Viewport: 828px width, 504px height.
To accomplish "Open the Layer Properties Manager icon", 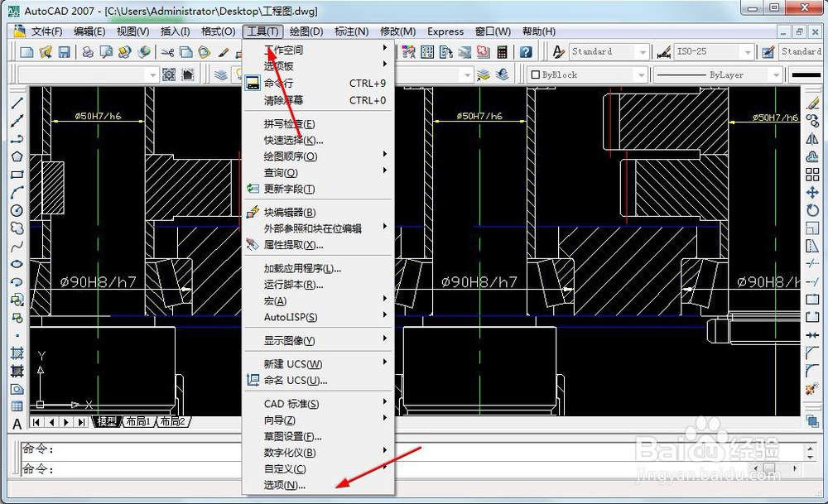I will pyautogui.click(x=220, y=75).
